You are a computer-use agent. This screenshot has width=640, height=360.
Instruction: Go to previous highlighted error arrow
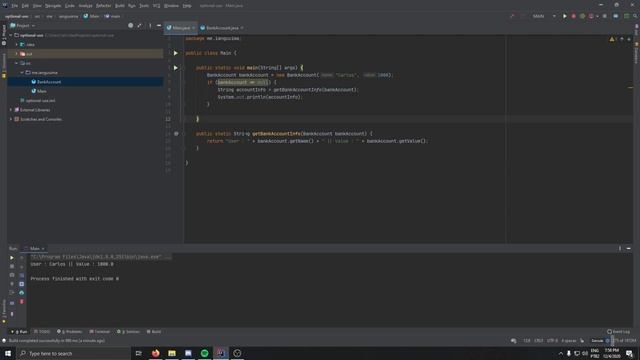pyautogui.click(x=622, y=39)
